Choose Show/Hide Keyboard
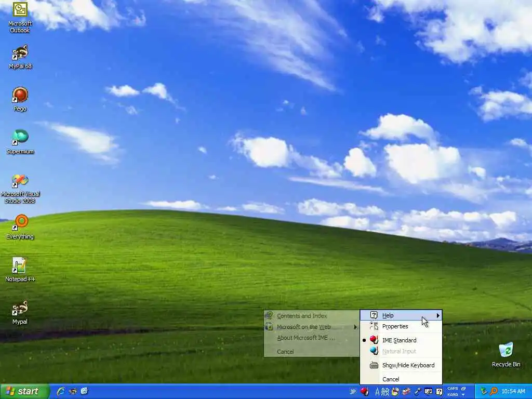 pos(401,365)
